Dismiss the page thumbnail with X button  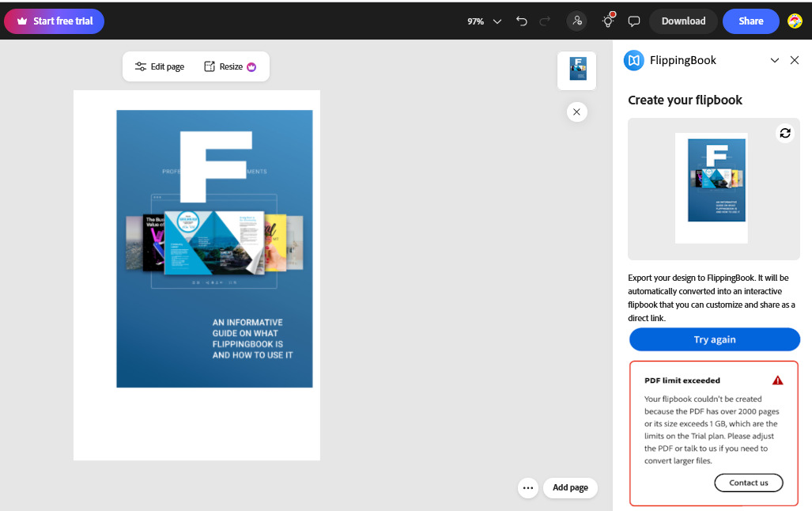[576, 112]
